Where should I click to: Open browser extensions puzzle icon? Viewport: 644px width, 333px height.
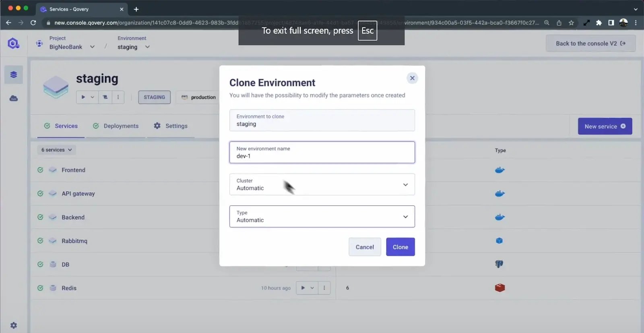point(599,23)
